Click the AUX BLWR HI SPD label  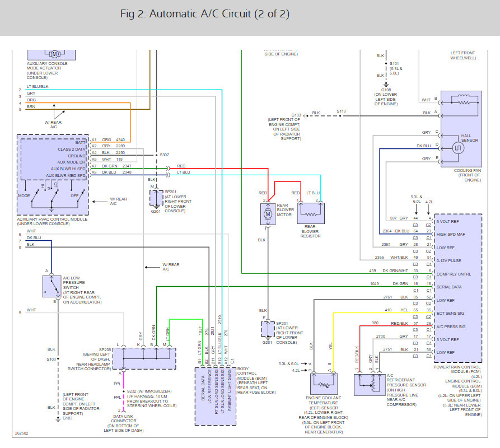(x=68, y=169)
